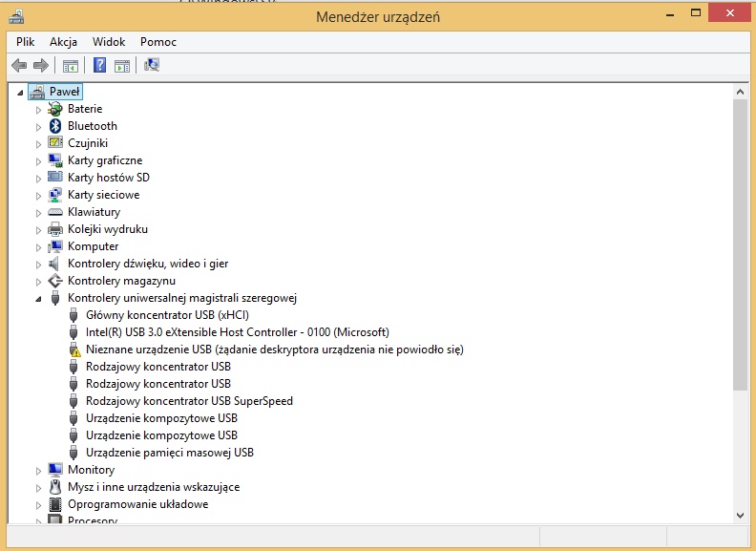
Task: Select Intel(R) USB 3.0 eXtensible Host Controller
Action: (237, 332)
